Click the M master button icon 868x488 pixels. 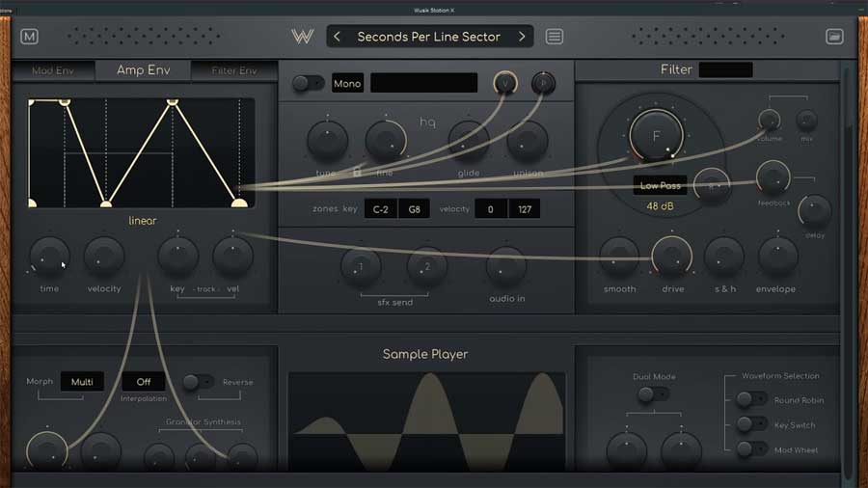pyautogui.click(x=29, y=37)
